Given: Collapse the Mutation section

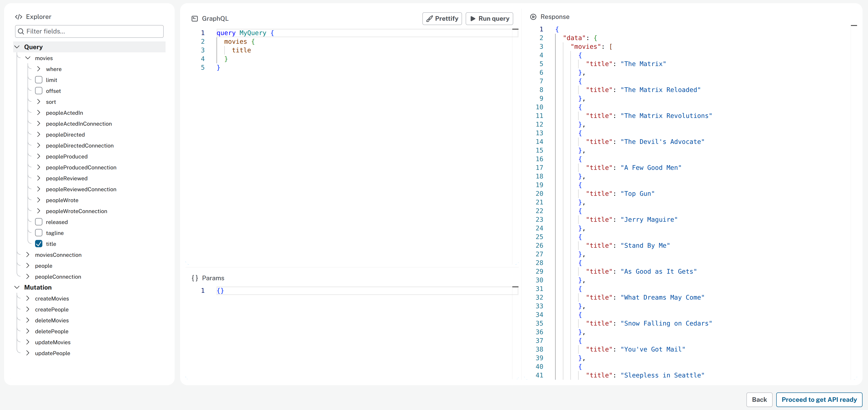Looking at the screenshot, I should click(x=17, y=287).
